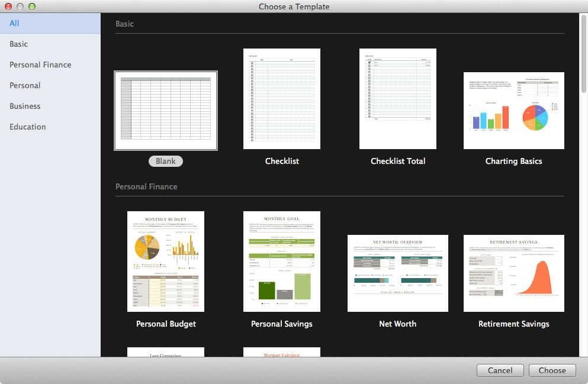Pick the Checklist template thumbnail

click(x=282, y=99)
